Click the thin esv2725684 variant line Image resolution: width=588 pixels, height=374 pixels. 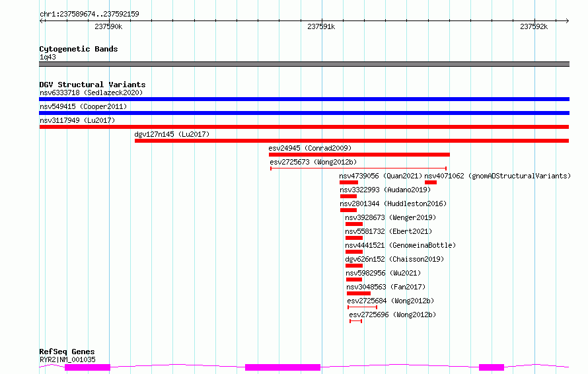click(x=362, y=307)
